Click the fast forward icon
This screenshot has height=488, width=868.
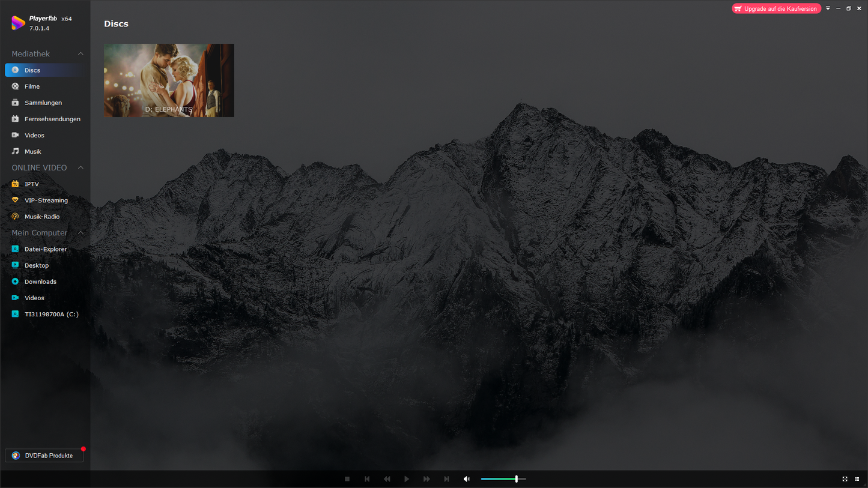click(x=426, y=479)
